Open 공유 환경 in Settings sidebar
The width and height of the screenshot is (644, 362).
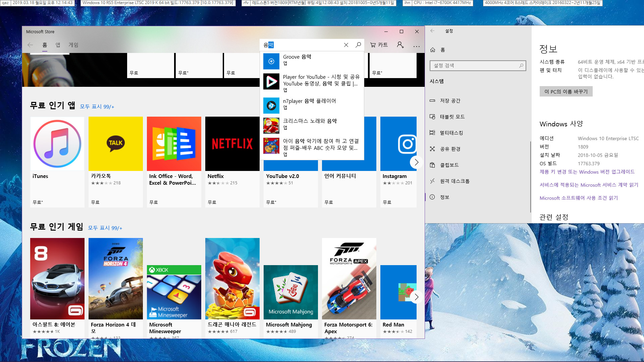click(x=478, y=149)
